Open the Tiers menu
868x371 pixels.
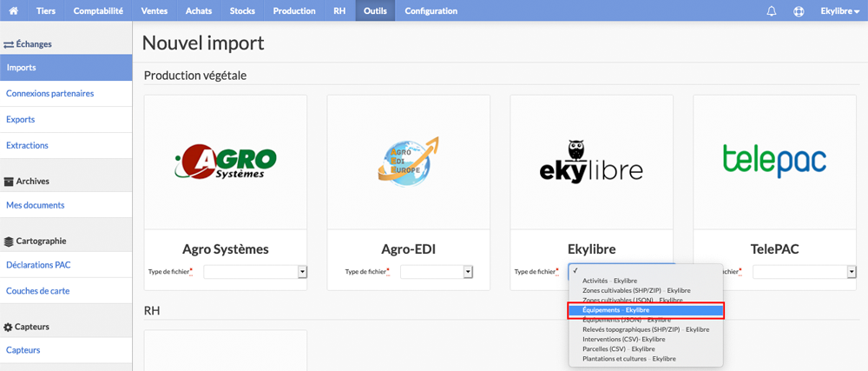[46, 10]
